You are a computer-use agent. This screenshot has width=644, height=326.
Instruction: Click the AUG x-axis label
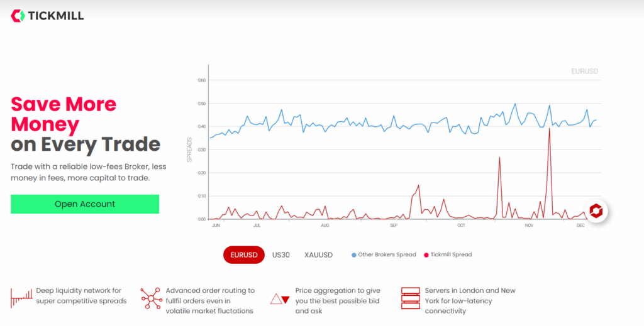pyautogui.click(x=325, y=225)
